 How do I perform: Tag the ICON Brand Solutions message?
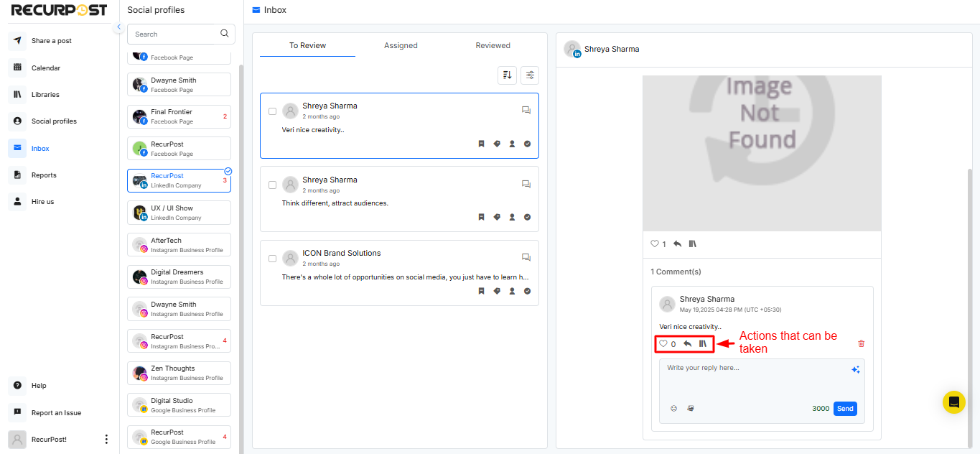coord(497,291)
